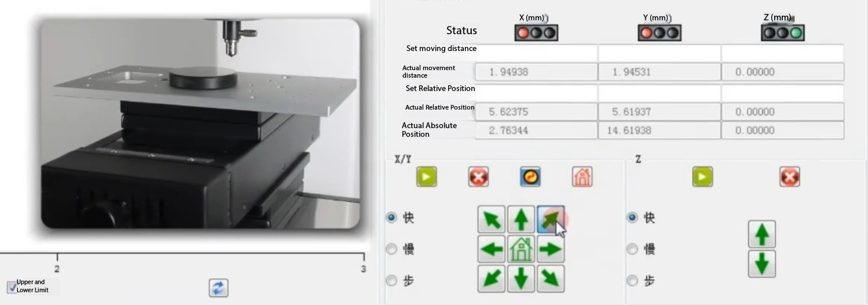This screenshot has height=305, width=868.
Task: Move stage right in X/Y pad
Action: click(551, 249)
